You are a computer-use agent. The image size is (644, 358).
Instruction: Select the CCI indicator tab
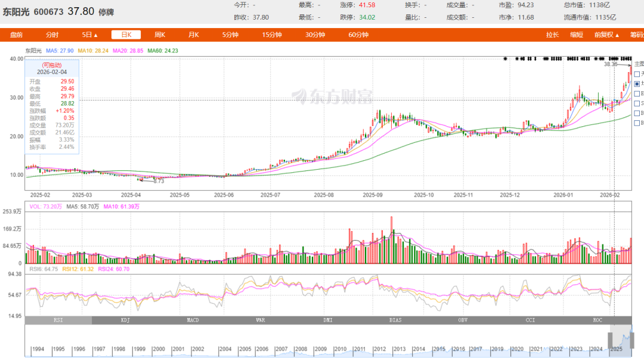tap(530, 320)
